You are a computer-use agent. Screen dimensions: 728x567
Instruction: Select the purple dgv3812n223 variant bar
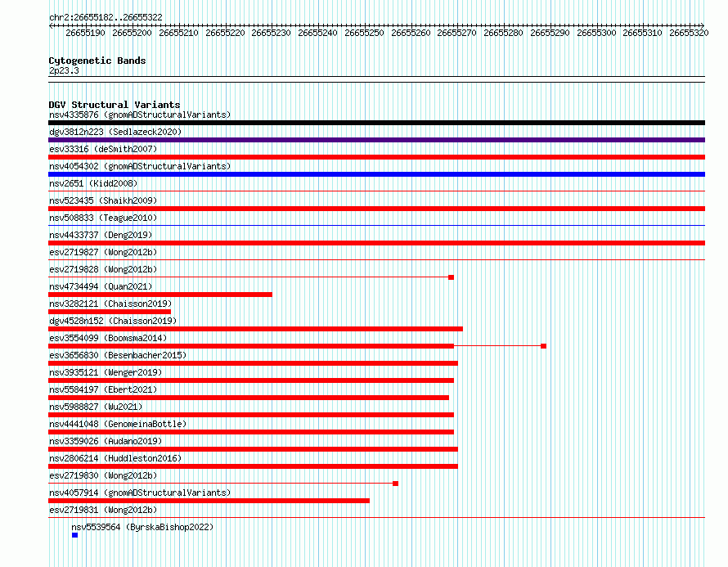376,140
